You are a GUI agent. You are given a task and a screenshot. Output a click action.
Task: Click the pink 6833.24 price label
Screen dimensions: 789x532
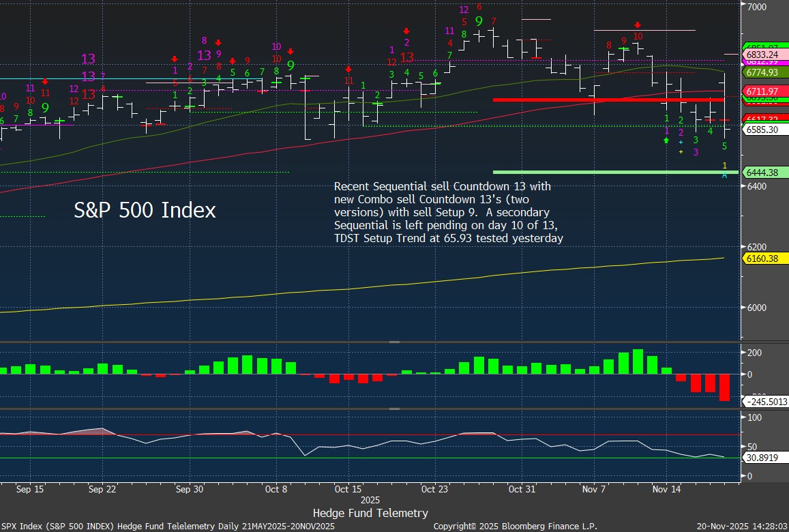pos(762,54)
